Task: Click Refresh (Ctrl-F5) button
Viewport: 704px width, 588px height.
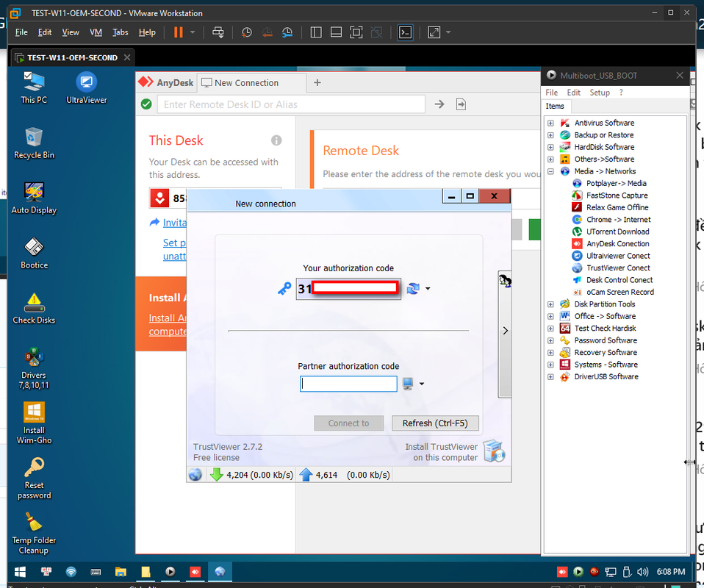Action: (x=435, y=423)
